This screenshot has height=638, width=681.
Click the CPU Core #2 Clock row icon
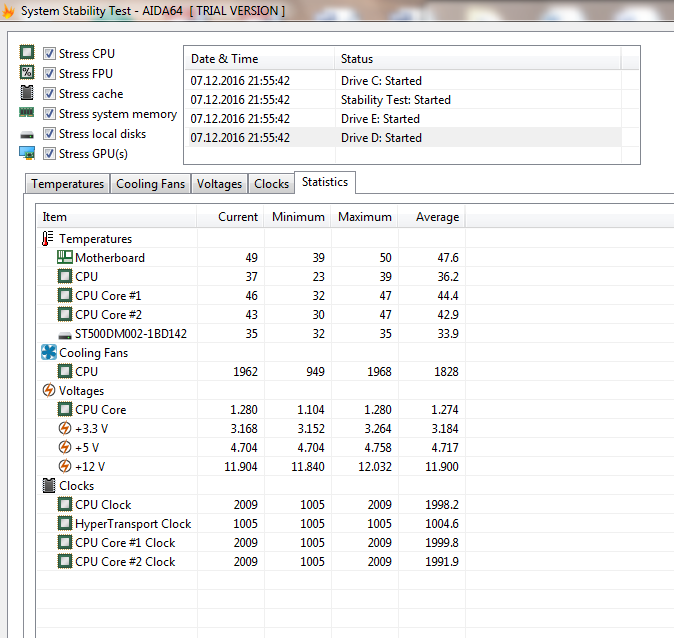tap(65, 561)
